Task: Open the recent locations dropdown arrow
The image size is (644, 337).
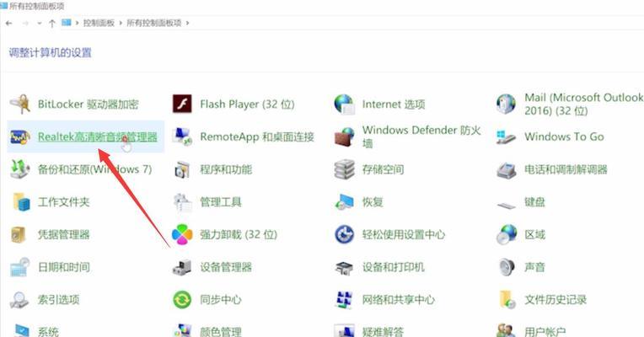Action: 40,24
